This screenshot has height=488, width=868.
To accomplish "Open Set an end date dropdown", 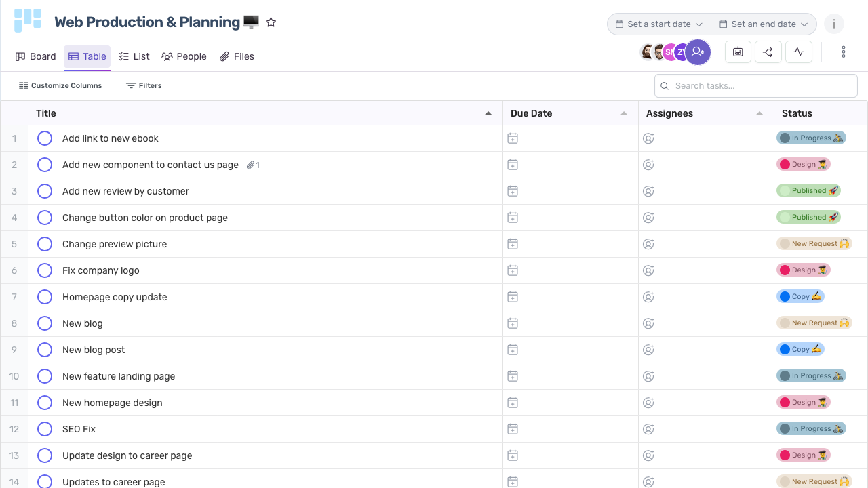I will [764, 24].
